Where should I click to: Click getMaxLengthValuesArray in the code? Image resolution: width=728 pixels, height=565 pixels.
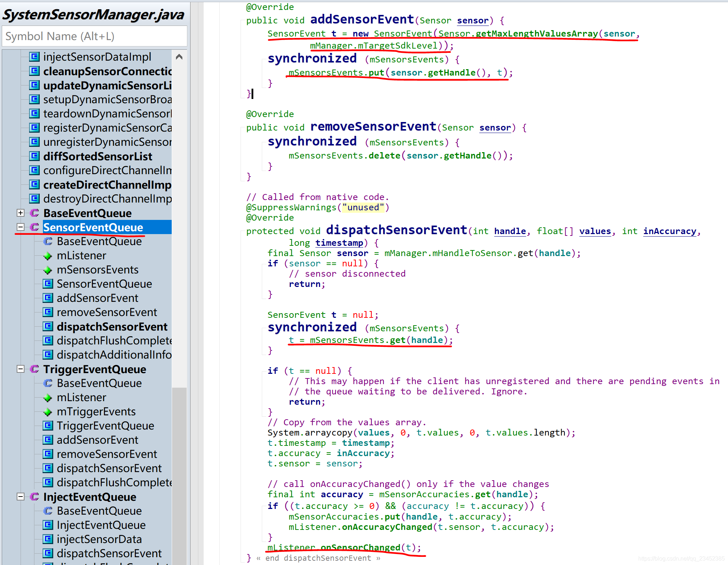(537, 33)
